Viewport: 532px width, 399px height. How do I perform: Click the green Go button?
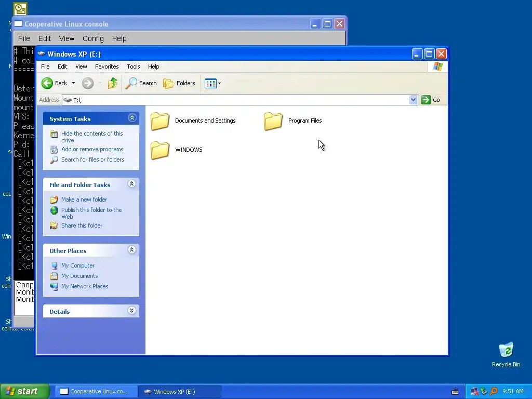click(x=431, y=100)
